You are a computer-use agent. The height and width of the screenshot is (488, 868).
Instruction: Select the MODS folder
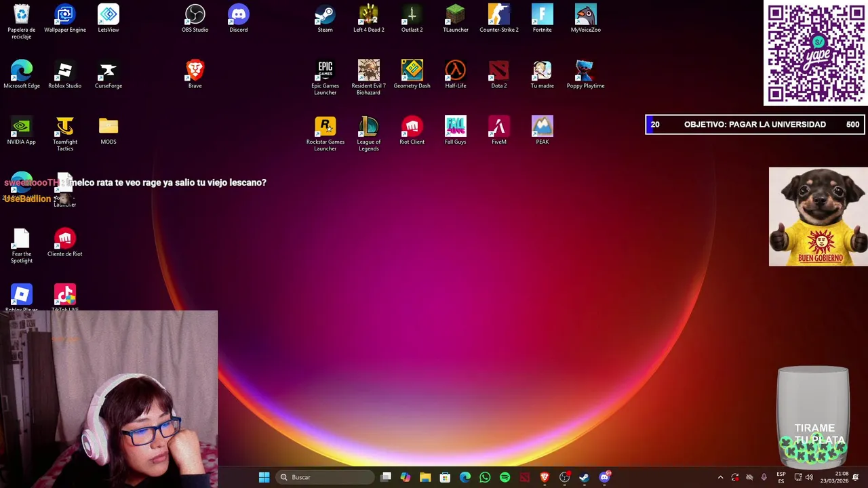coord(108,131)
